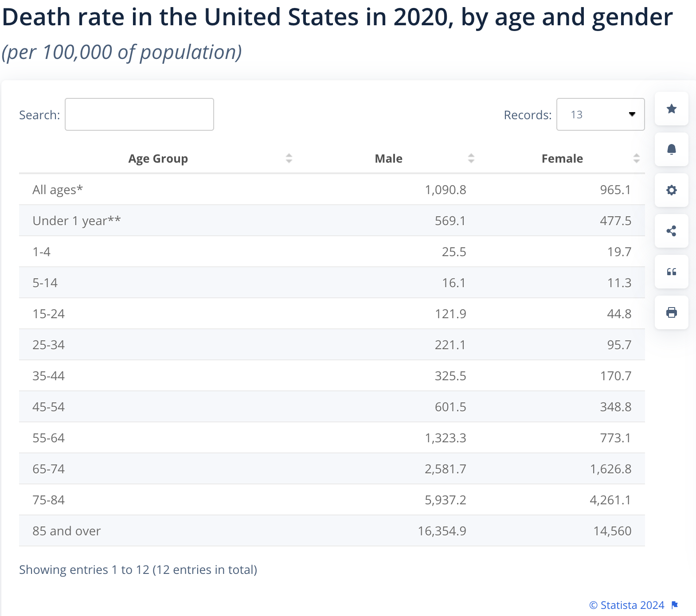Click the star favorite icon
Screen dimensions: 696x616
(x=671, y=109)
